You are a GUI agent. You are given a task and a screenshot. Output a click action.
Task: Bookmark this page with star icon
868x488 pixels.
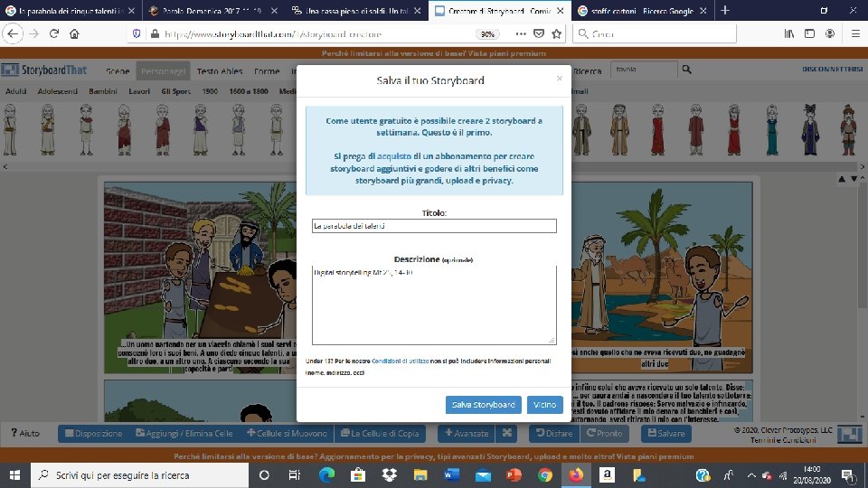556,33
